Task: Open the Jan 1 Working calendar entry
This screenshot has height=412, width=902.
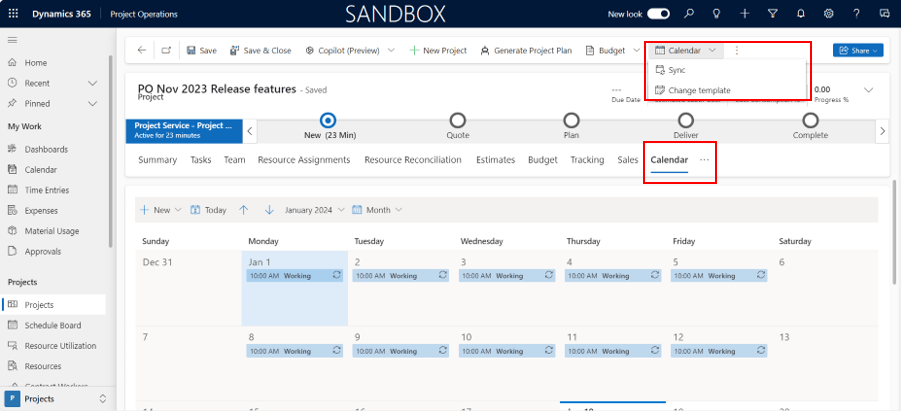Action: tap(295, 275)
